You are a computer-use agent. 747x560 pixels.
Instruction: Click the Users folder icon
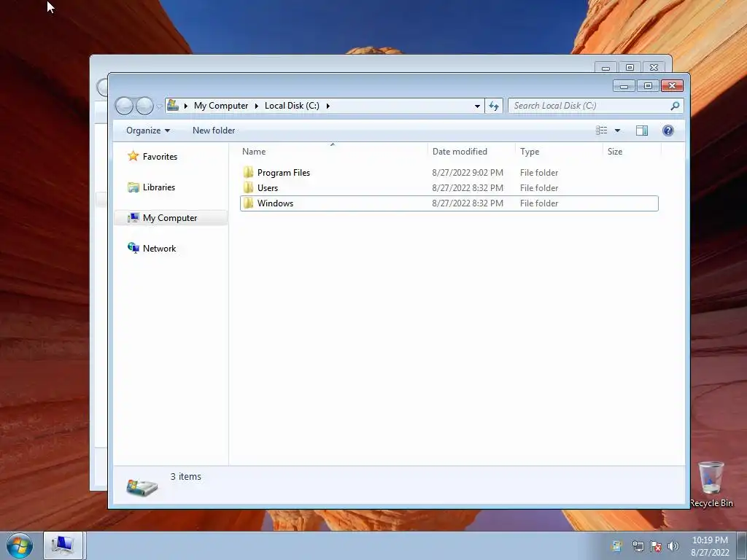pyautogui.click(x=248, y=187)
